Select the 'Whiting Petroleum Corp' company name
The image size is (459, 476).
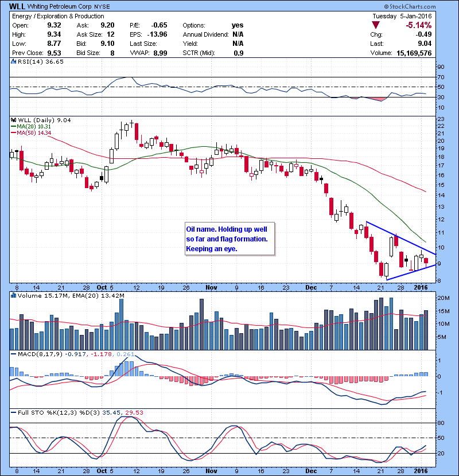(x=59, y=6)
